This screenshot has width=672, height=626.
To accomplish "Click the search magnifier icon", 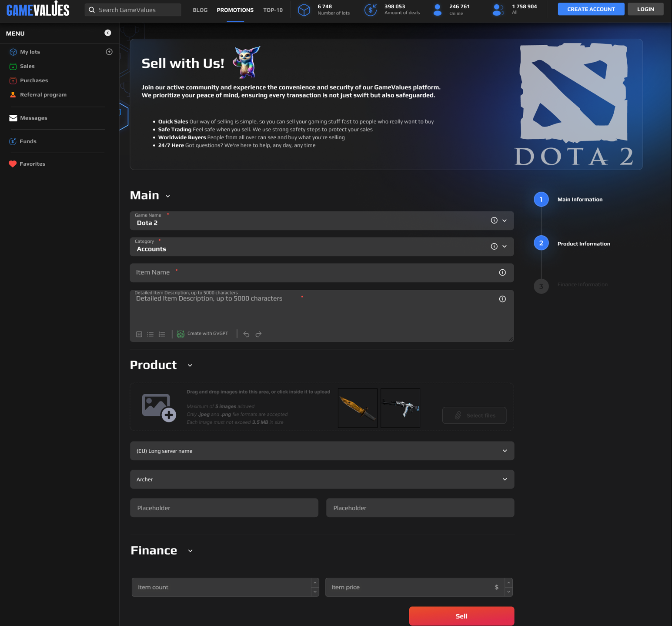I will [92, 10].
